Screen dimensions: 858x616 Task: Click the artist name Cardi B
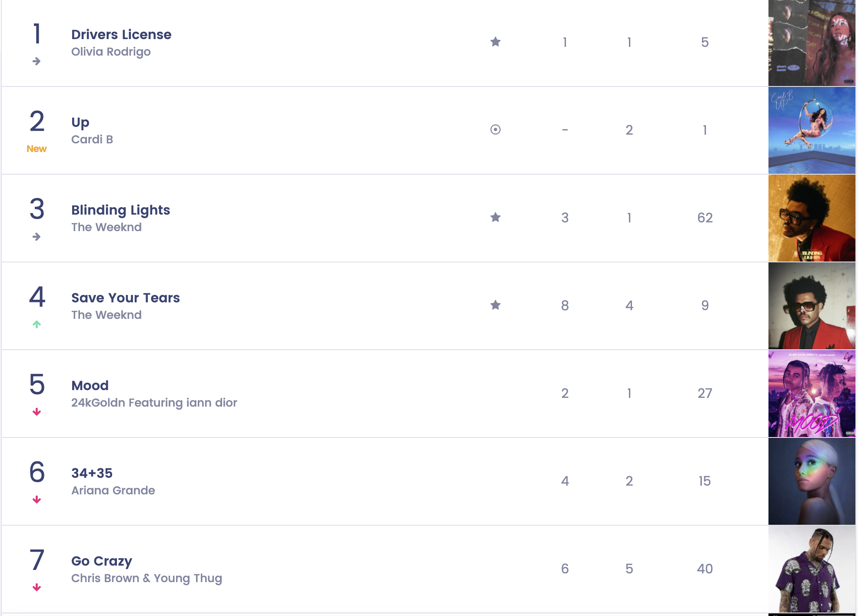pyautogui.click(x=92, y=139)
